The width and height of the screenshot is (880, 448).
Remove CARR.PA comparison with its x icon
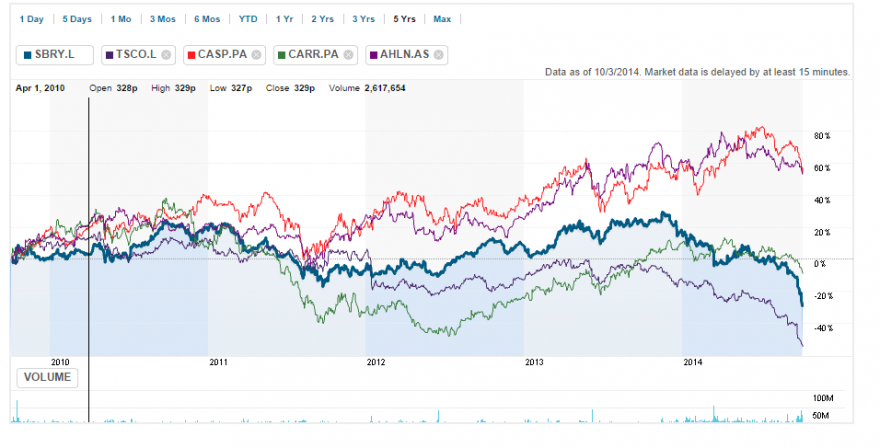pyautogui.click(x=348, y=55)
